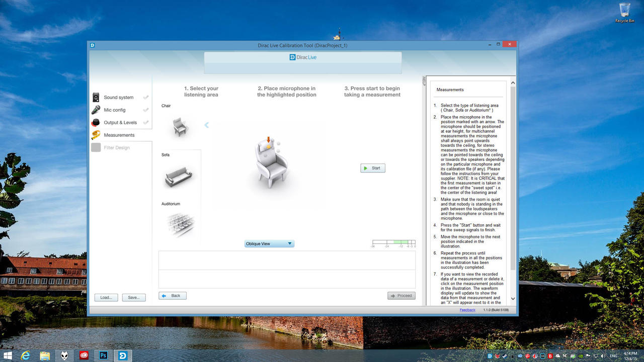Screen dimensions: 644x362
Task: Click the help panel scroll up arrow
Action: 513,83
